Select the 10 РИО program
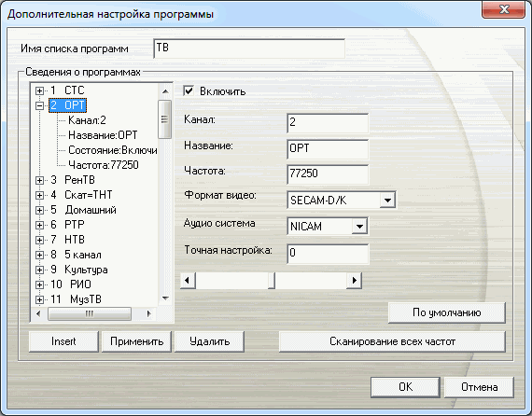The height and width of the screenshot is (416, 532). tap(71, 284)
